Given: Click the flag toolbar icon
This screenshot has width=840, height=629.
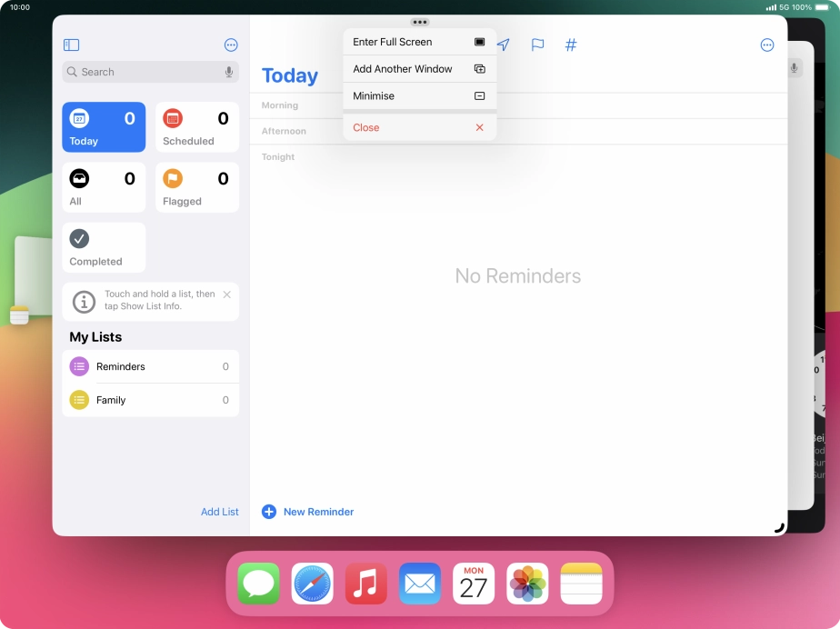Looking at the screenshot, I should tap(537, 45).
